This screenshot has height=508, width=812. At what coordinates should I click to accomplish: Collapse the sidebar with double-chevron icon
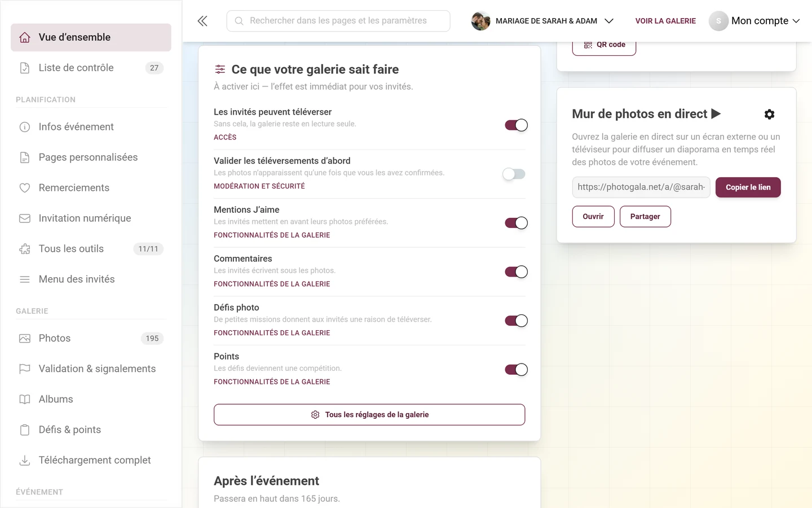click(202, 21)
